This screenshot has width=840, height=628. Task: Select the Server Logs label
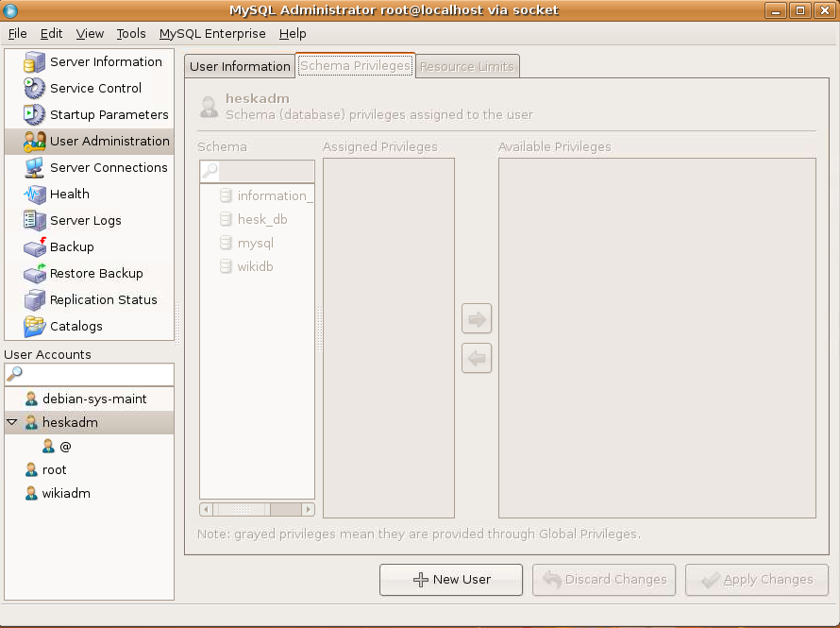click(86, 221)
